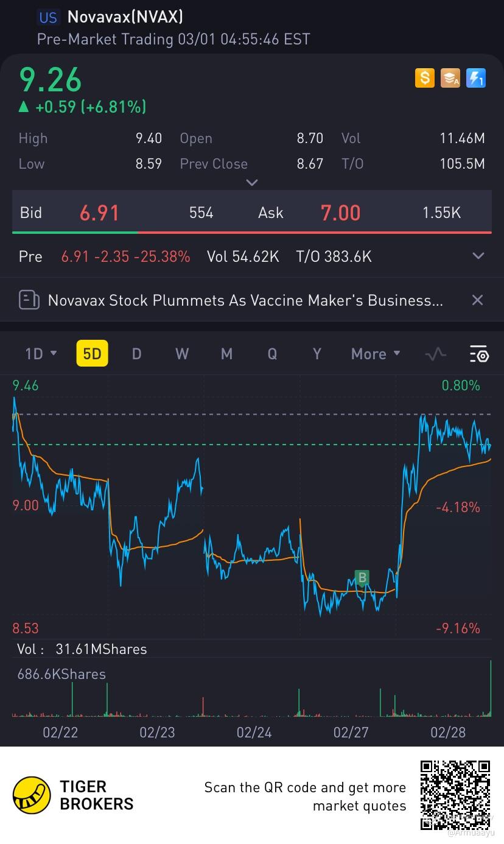Tap the current price 9.26
The image size is (504, 844).
50,80
